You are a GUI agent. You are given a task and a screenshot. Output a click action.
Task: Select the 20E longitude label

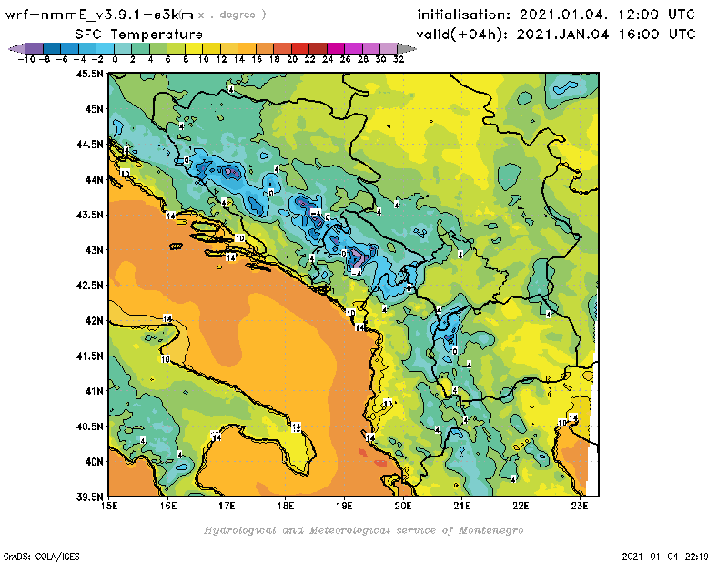coord(403,506)
